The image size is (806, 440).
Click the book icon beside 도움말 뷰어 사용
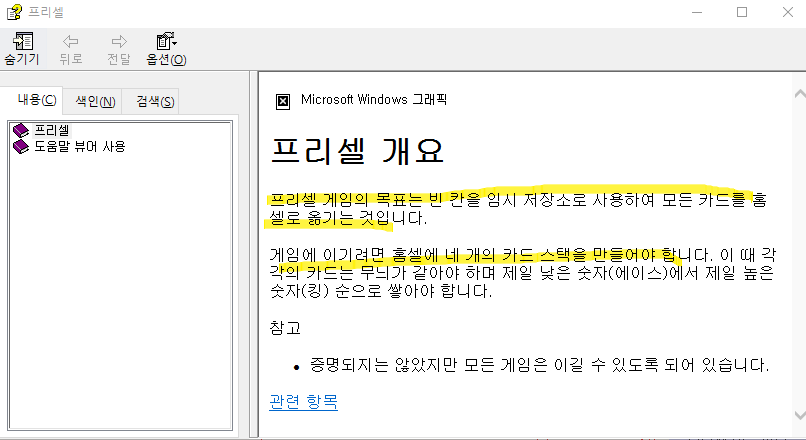point(21,147)
